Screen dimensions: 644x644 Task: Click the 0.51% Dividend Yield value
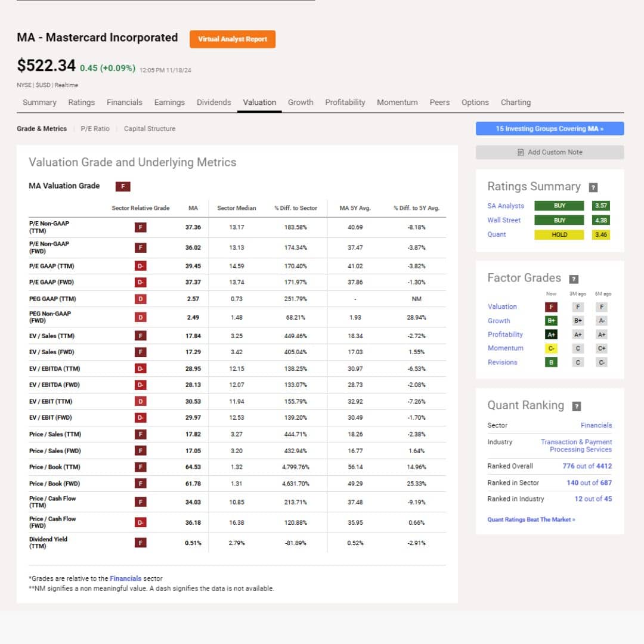pos(193,543)
